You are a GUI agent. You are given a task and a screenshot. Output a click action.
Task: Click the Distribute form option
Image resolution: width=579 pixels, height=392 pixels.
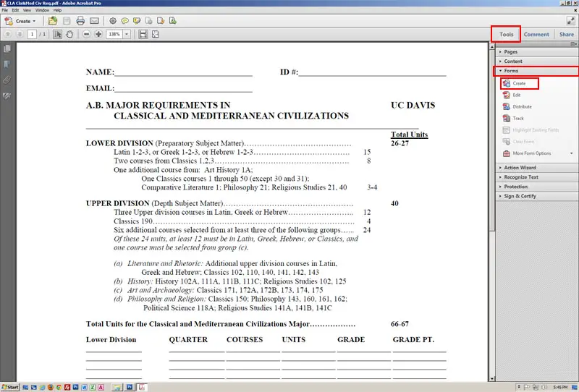pyautogui.click(x=522, y=106)
